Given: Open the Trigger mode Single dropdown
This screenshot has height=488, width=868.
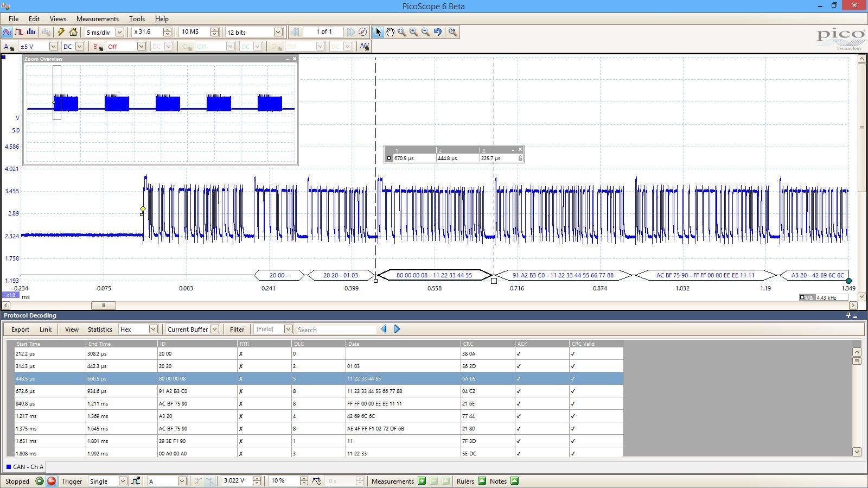Looking at the screenshot, I should click(x=123, y=481).
